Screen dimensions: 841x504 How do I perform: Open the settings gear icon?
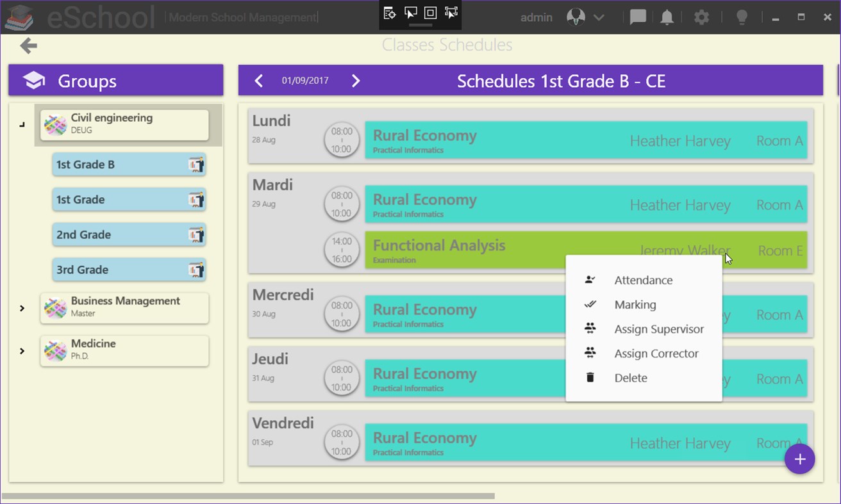pos(701,17)
